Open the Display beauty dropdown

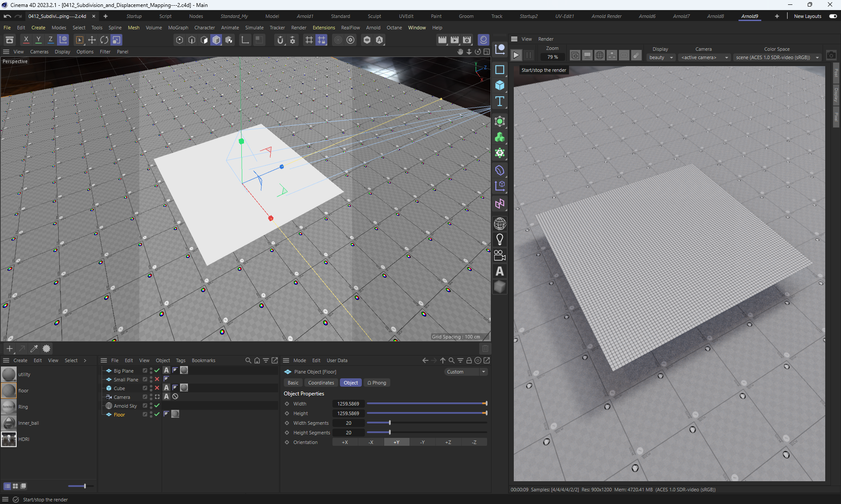click(661, 57)
